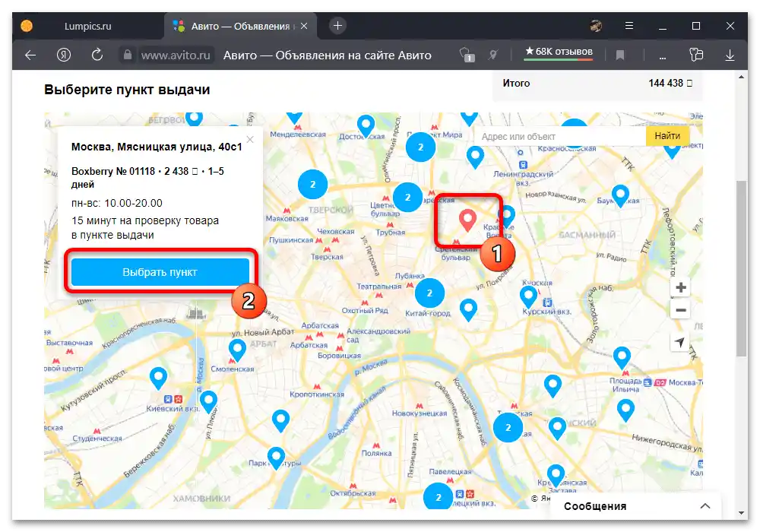Click the page vertical scrollbar thumb
The height and width of the screenshot is (532, 760).
click(741, 269)
